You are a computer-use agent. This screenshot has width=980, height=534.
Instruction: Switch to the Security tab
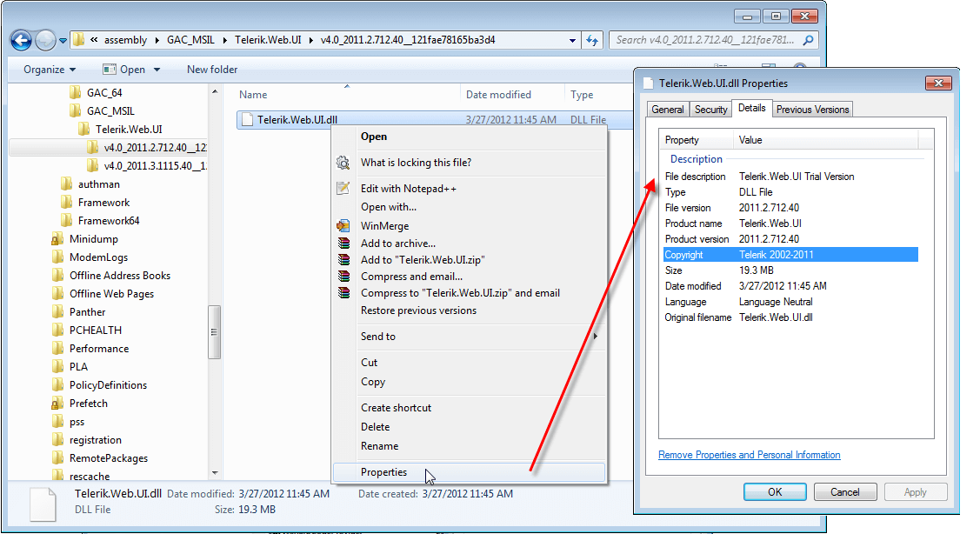coord(710,109)
